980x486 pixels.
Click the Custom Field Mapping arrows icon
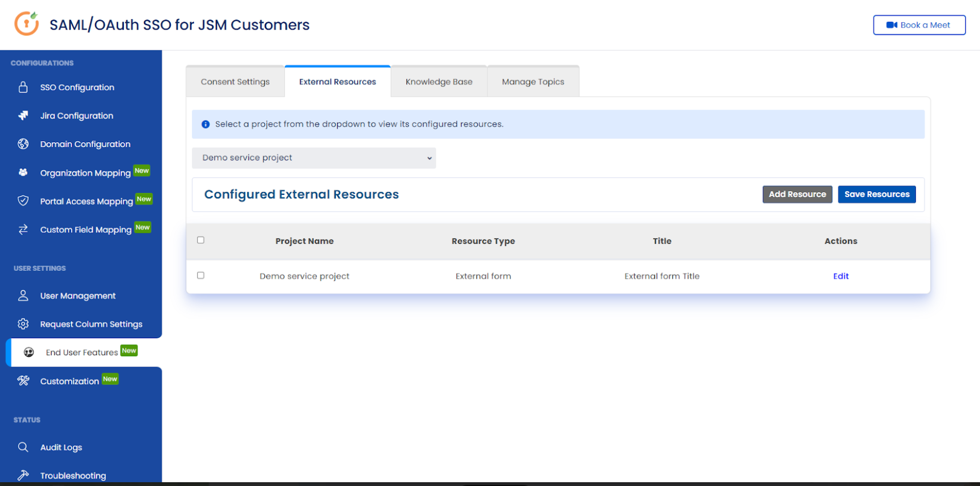coord(23,229)
